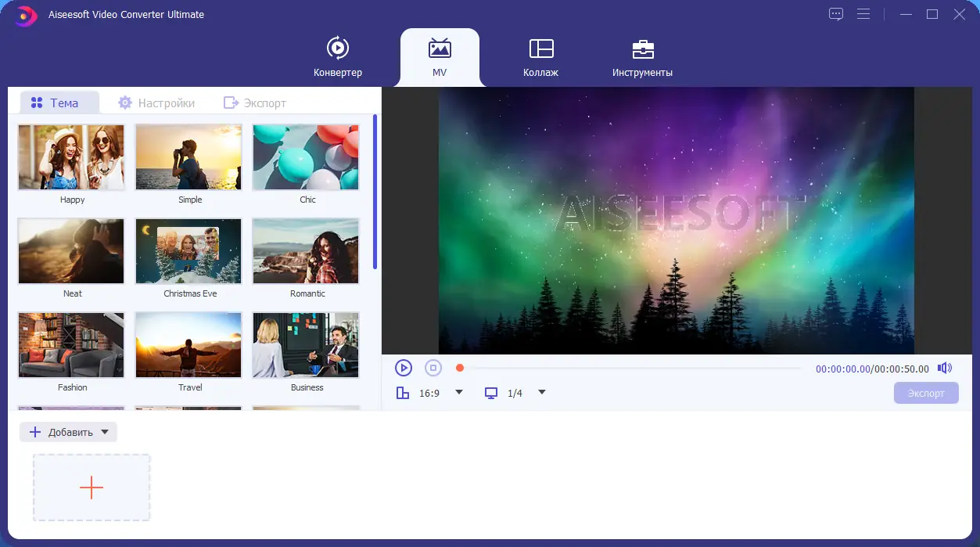The height and width of the screenshot is (547, 980).
Task: Click the theme list vertical scrollbar
Action: point(375,192)
